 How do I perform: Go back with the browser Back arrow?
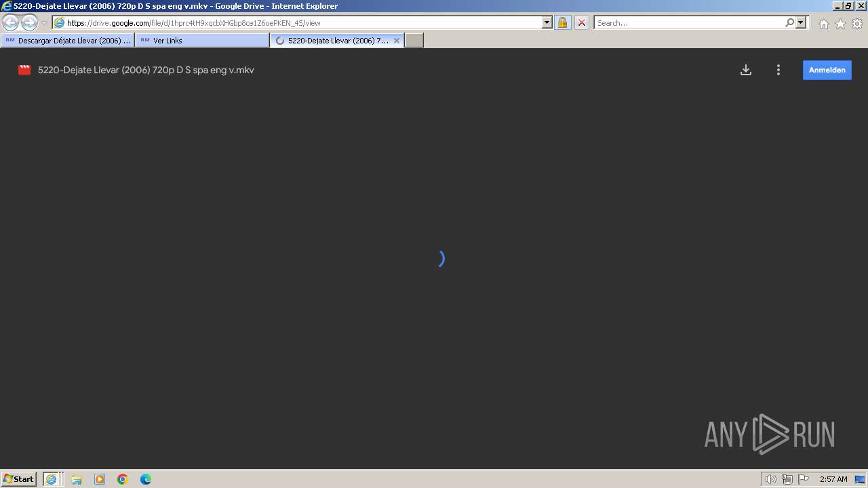click(x=10, y=22)
